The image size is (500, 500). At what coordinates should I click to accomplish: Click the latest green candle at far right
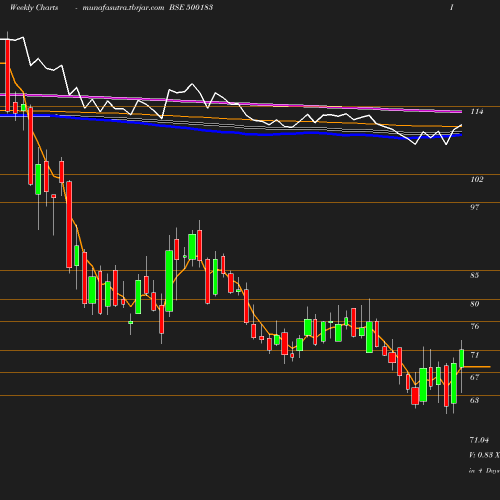click(x=462, y=358)
